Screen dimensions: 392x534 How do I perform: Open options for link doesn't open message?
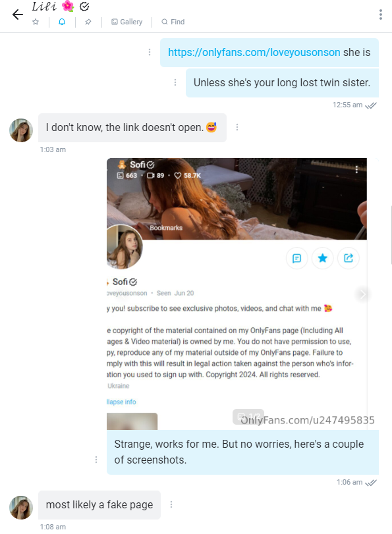[x=237, y=127]
